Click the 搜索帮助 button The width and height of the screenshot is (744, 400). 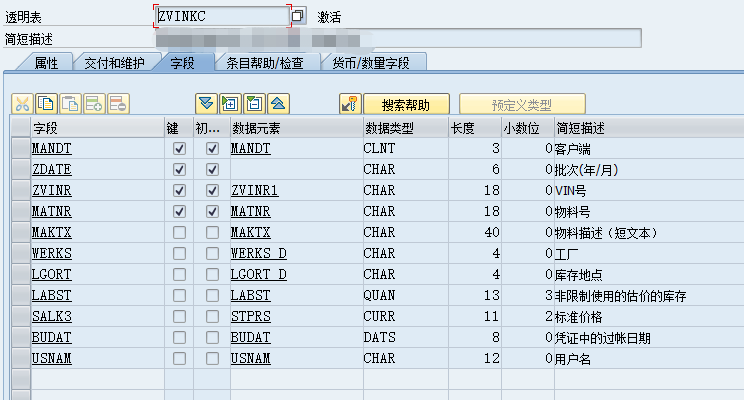tap(406, 104)
